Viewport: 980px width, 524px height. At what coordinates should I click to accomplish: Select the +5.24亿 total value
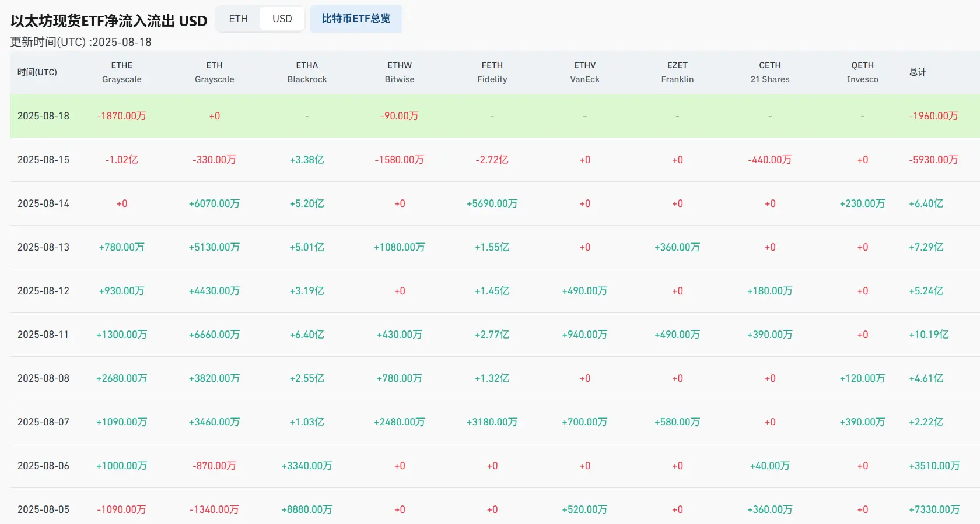coord(926,291)
